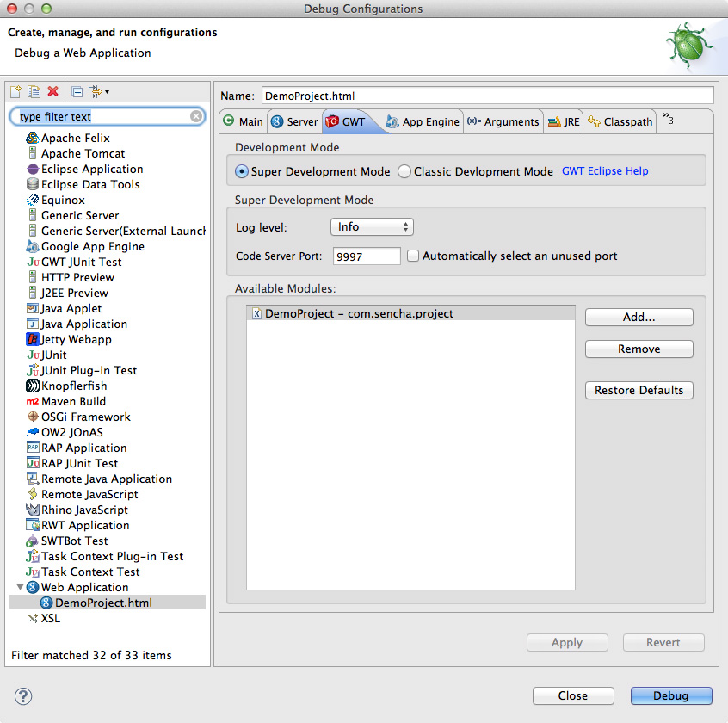Screen dimensions: 728x723
Task: Select the Maven Build m2 icon
Action: tap(33, 401)
